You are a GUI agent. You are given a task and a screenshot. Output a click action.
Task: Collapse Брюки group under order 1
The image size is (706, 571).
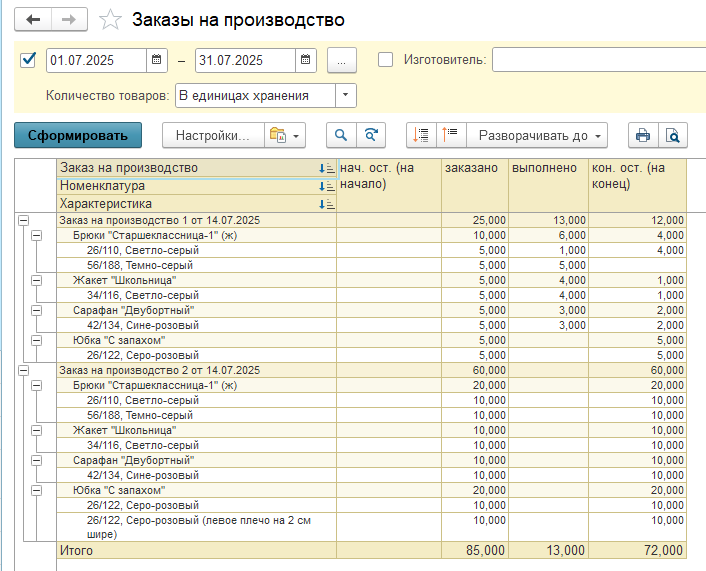pyautogui.click(x=36, y=235)
